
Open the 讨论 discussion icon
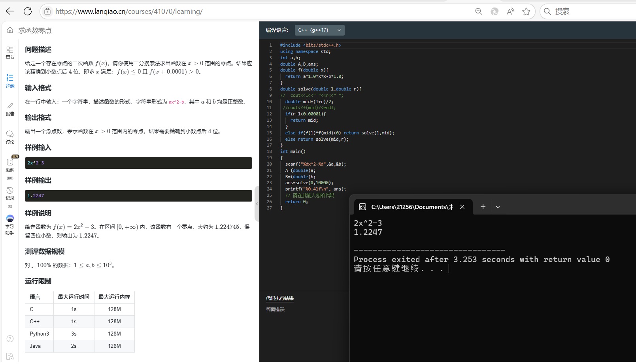pos(10,137)
